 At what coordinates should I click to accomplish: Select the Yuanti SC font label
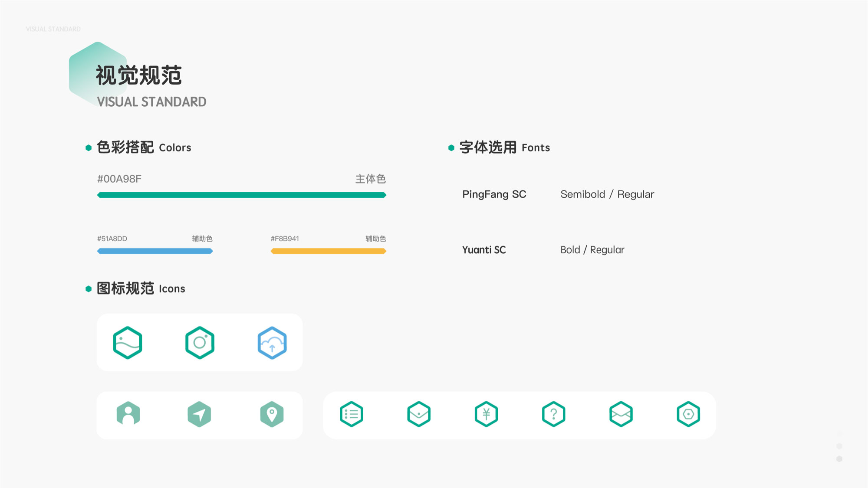[484, 250]
